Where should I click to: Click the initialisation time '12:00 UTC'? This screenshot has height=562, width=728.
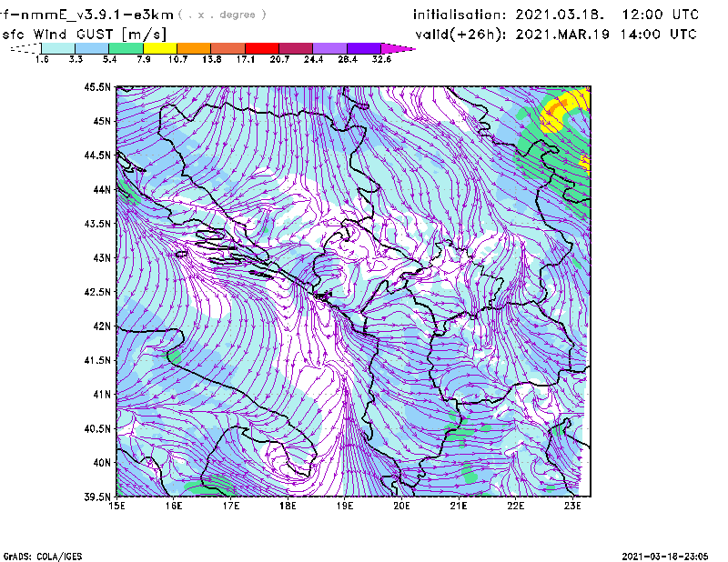click(x=661, y=15)
